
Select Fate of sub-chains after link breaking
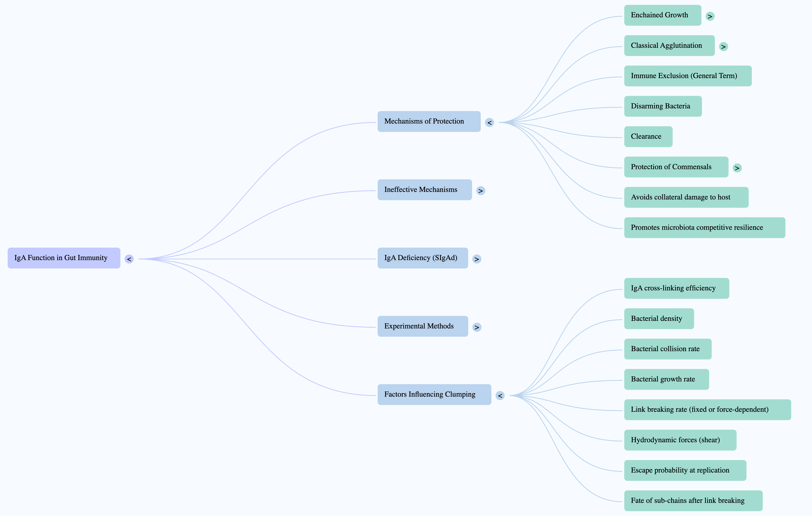point(693,501)
